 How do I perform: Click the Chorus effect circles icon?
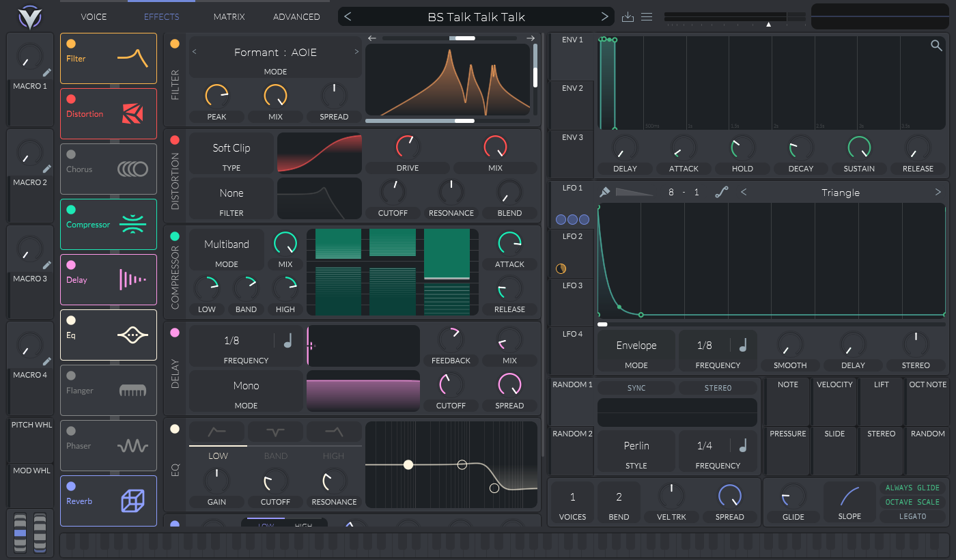pos(132,169)
